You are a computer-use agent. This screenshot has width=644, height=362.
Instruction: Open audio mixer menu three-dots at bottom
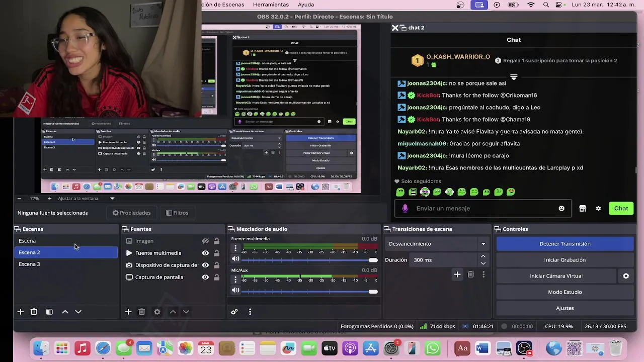[x=250, y=312]
